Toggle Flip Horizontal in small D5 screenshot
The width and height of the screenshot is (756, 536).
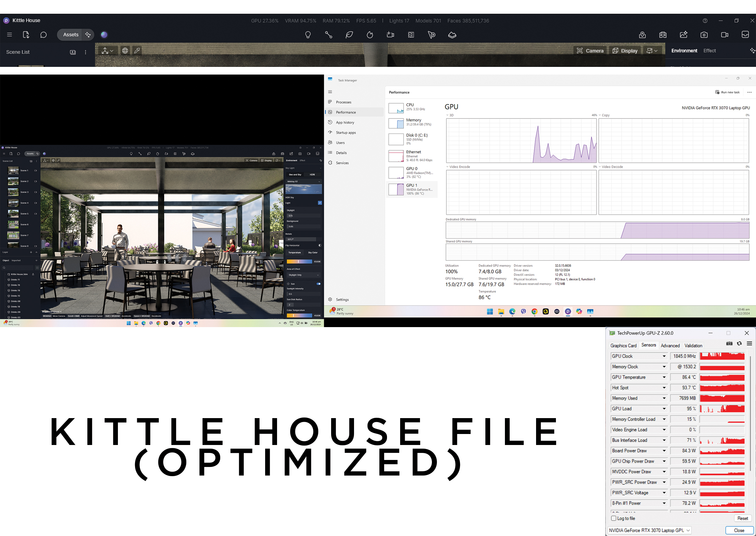(320, 245)
